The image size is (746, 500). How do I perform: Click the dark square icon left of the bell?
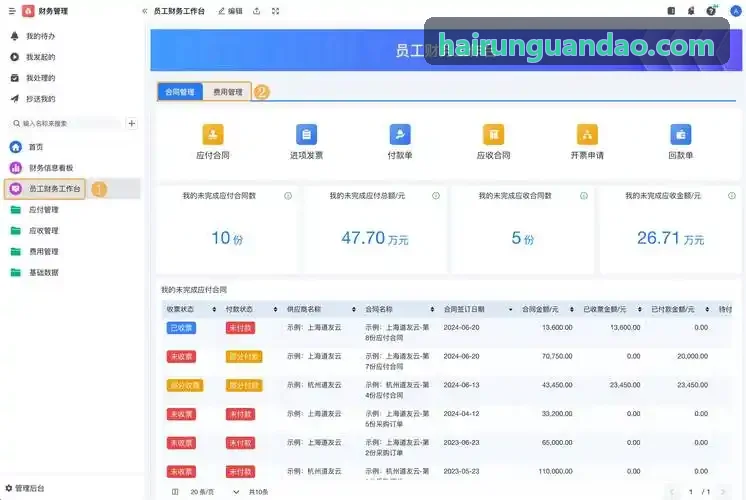tap(671, 11)
